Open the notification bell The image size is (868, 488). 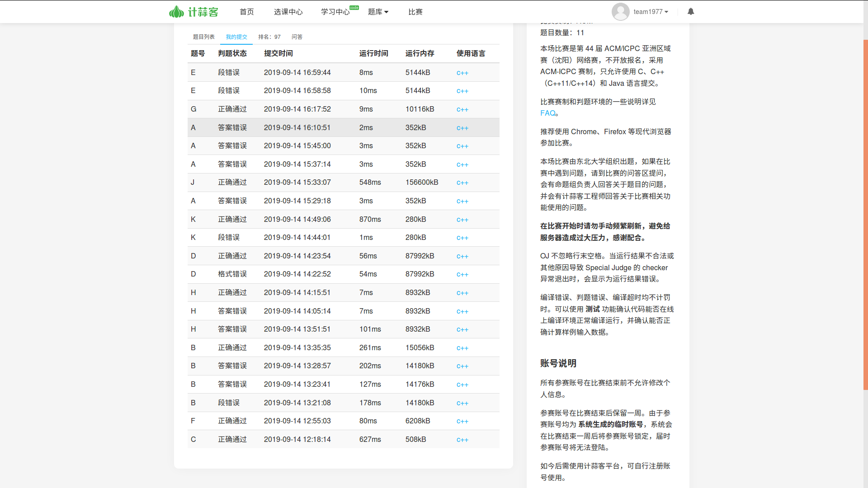[x=691, y=12]
